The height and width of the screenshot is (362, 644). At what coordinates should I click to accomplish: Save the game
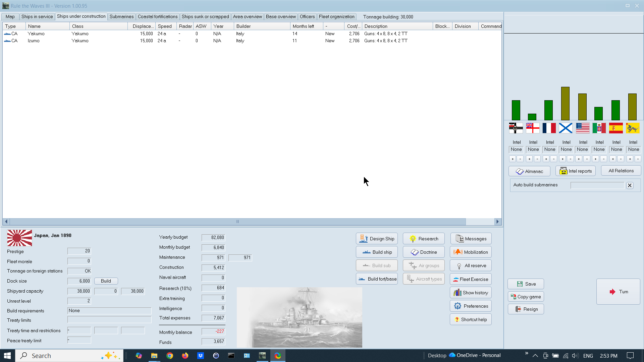[526, 284]
